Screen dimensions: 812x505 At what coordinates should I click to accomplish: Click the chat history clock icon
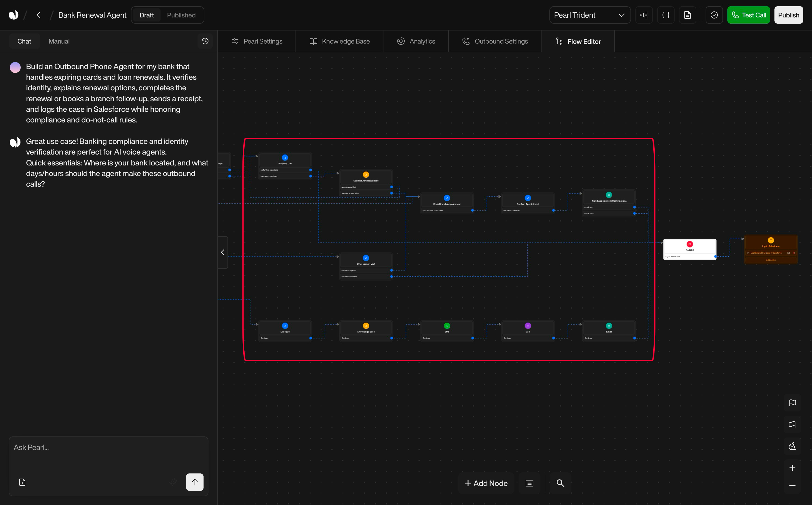click(205, 41)
